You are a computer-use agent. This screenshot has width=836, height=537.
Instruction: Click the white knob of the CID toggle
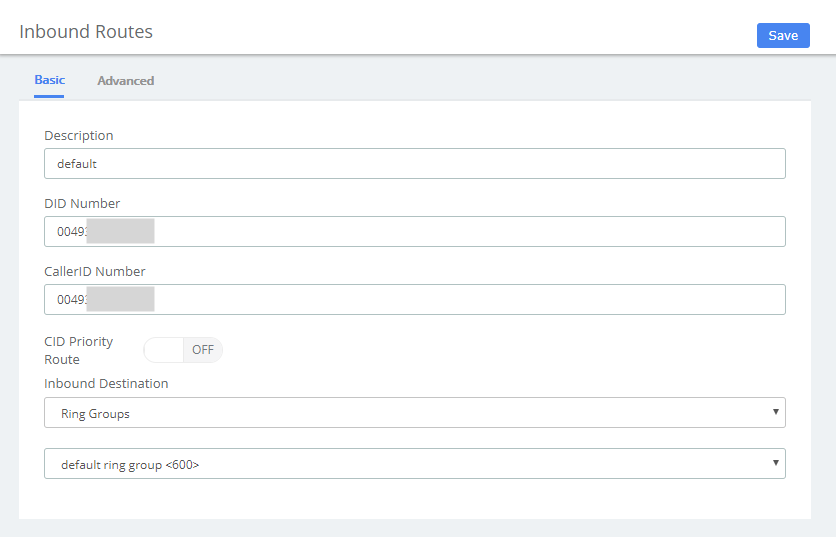tap(164, 350)
